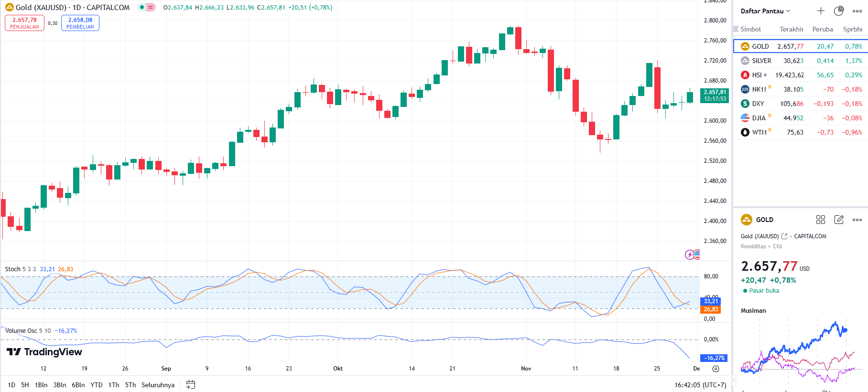The width and height of the screenshot is (868, 392).
Task: Sort watchlist by Simbol column header
Action: pyautogui.click(x=750, y=29)
